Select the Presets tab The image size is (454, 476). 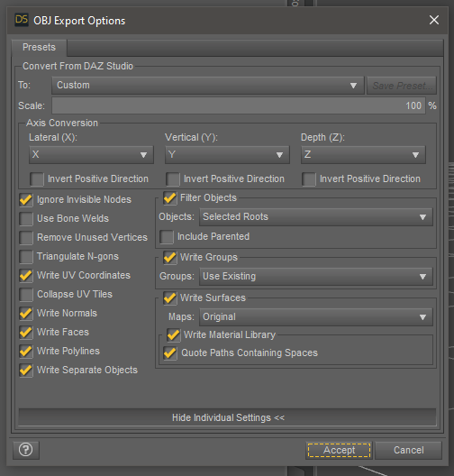tap(39, 48)
